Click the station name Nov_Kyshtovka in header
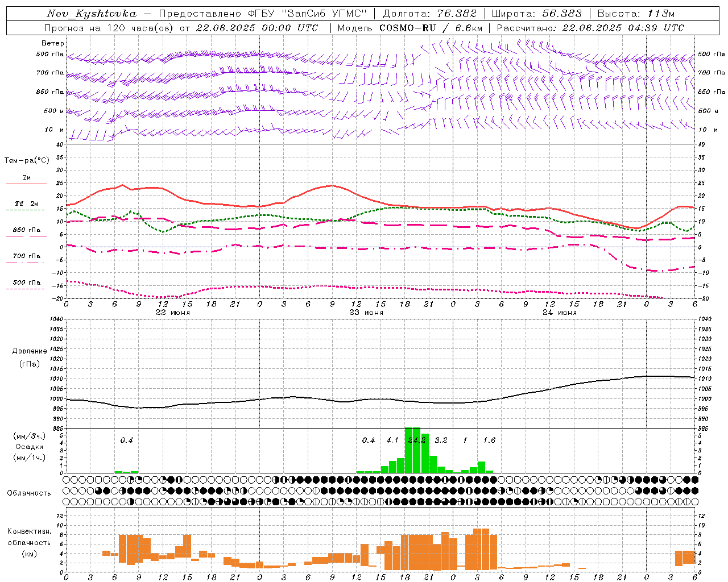Screen dimensions: 728x582 [92, 14]
